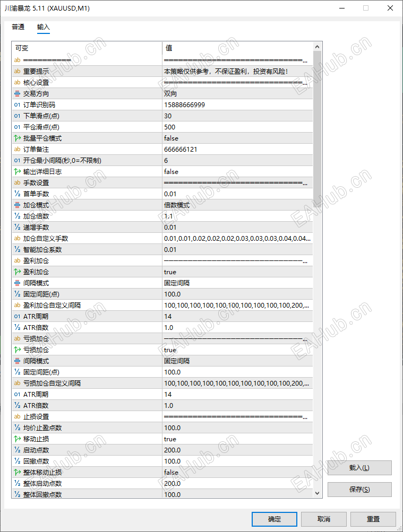The image size is (403, 532).
Task: Click the 取消 button
Action: [x=323, y=519]
